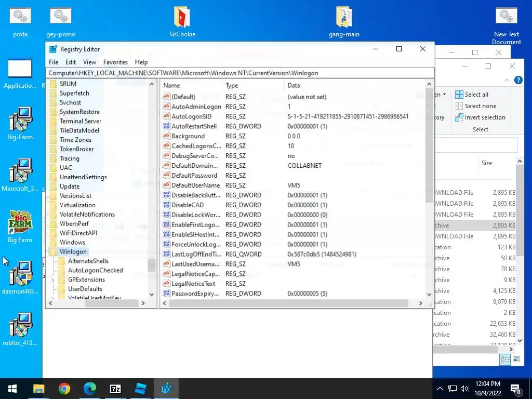Select the DefaultUserName value

(x=195, y=185)
